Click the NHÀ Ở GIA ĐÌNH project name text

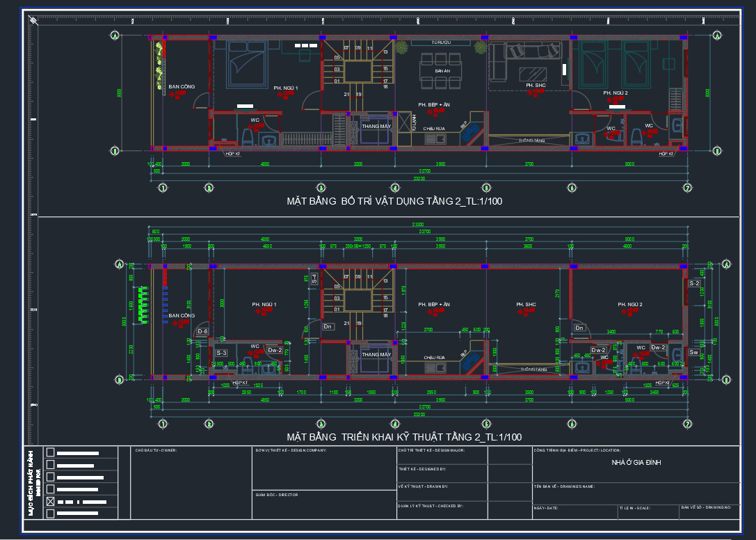[636, 462]
